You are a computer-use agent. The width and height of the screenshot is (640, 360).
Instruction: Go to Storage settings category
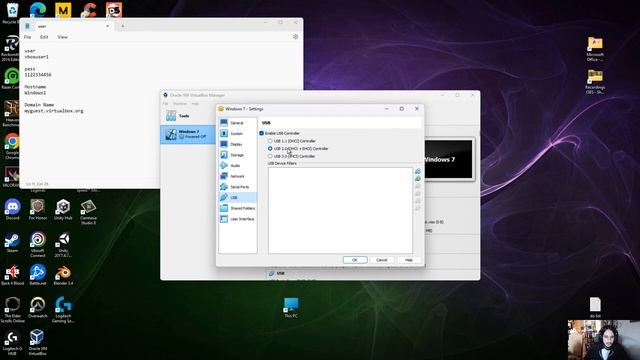click(238, 155)
